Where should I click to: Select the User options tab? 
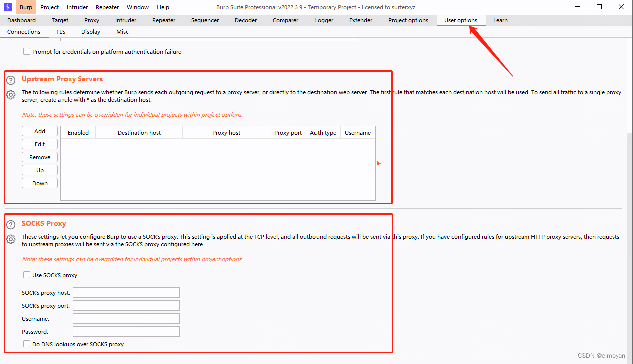(461, 20)
